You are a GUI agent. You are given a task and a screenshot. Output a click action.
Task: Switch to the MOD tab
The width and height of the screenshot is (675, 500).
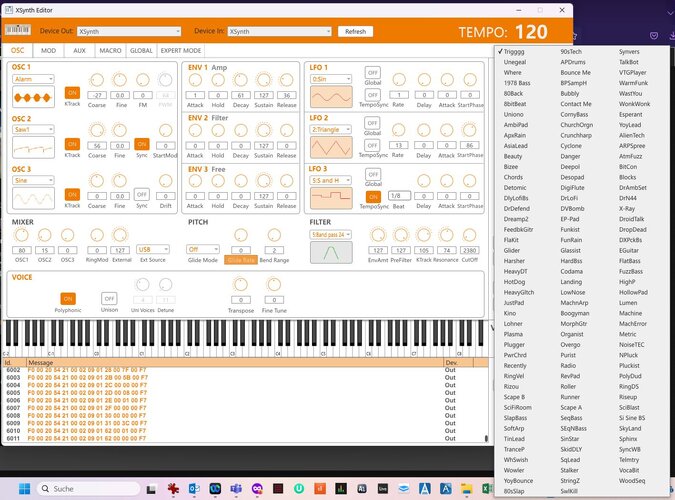point(48,50)
